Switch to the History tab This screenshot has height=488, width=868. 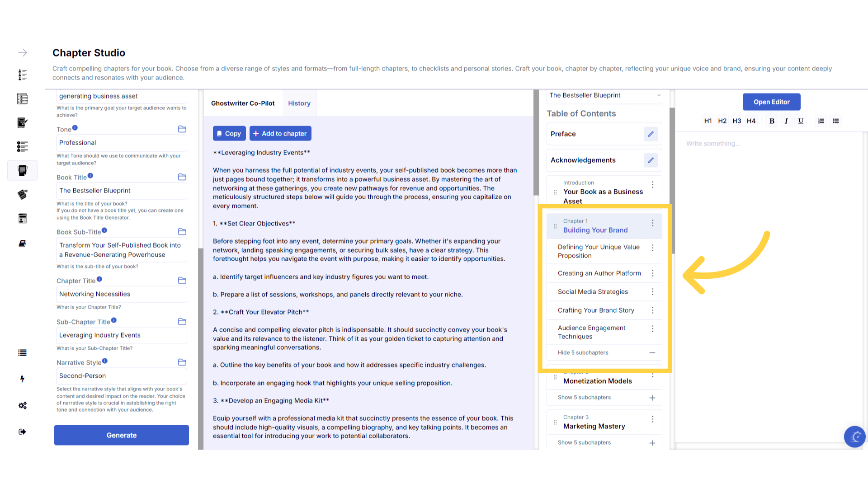(299, 103)
